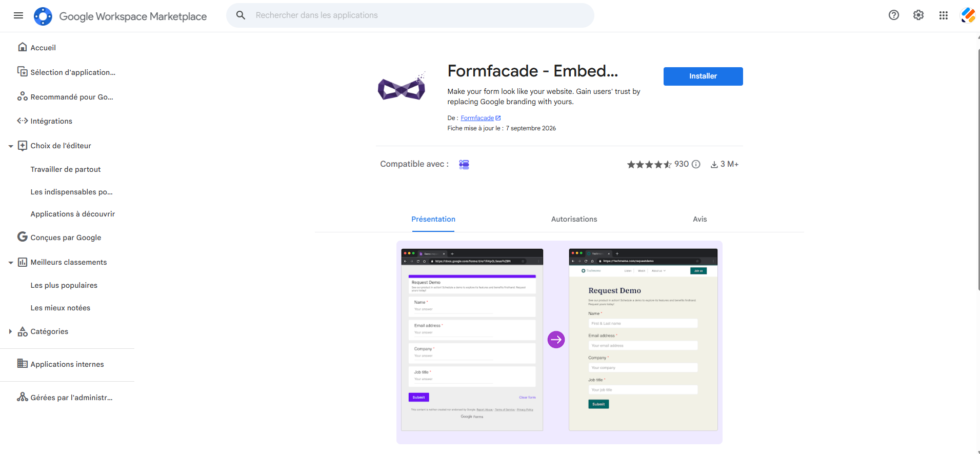Open the Formfacade developer link
Image resolution: width=980 pixels, height=454 pixels.
(x=477, y=118)
